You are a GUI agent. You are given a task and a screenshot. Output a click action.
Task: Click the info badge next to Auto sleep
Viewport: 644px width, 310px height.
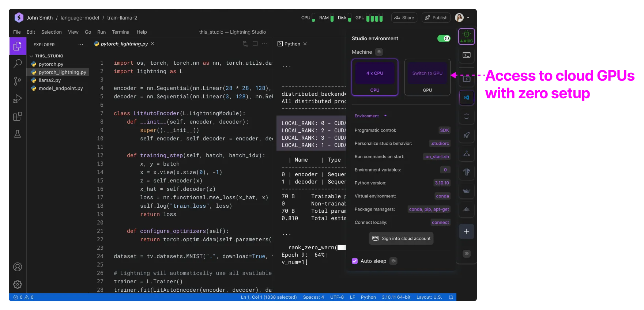393,261
